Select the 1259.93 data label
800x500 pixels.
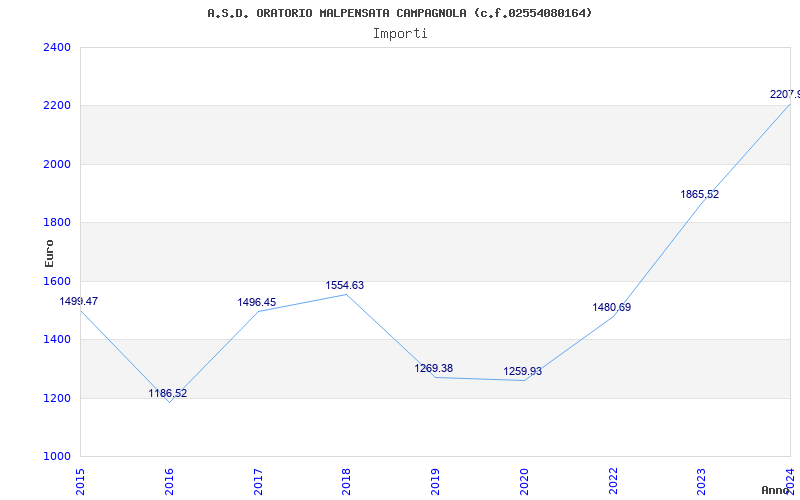coord(522,371)
